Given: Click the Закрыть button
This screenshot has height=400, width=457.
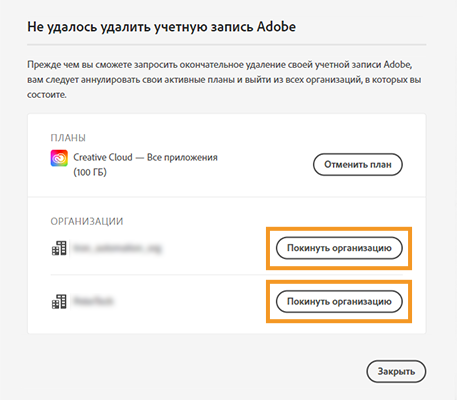Looking at the screenshot, I should 396,371.
